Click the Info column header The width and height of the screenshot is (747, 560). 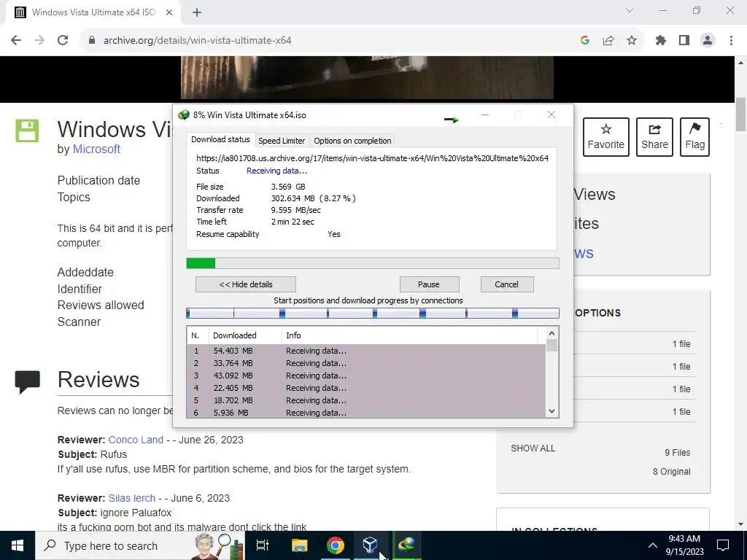[x=410, y=335]
